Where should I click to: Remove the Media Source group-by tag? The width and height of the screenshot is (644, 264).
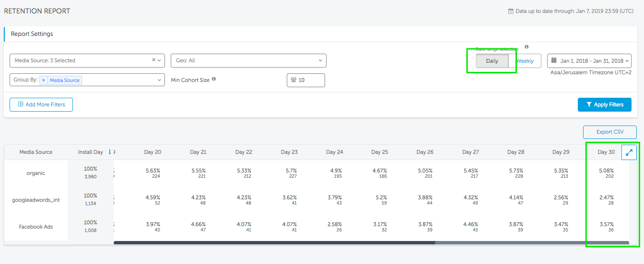pos(44,80)
